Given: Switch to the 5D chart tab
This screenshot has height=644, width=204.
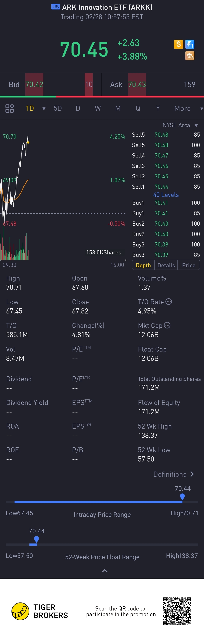Looking at the screenshot, I should (x=58, y=108).
